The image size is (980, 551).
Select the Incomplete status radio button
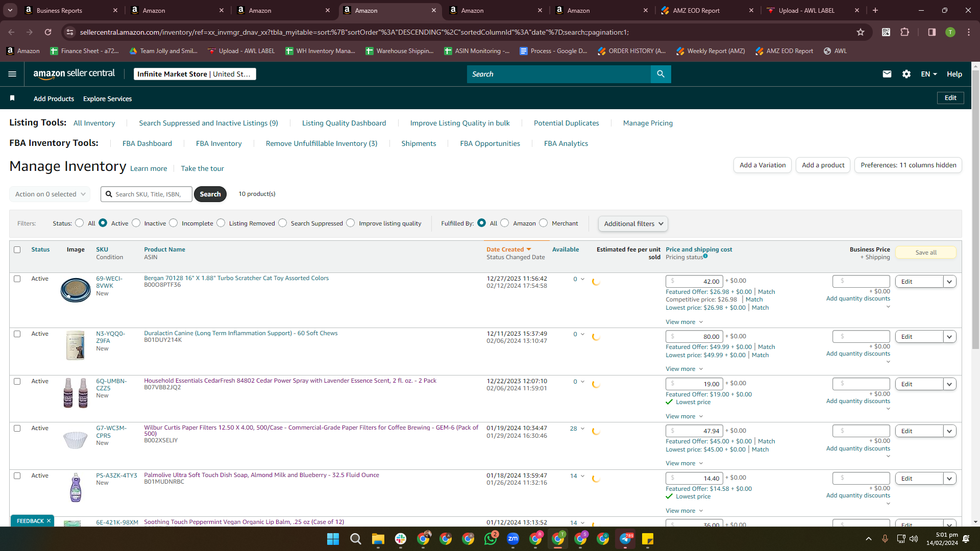(x=174, y=223)
